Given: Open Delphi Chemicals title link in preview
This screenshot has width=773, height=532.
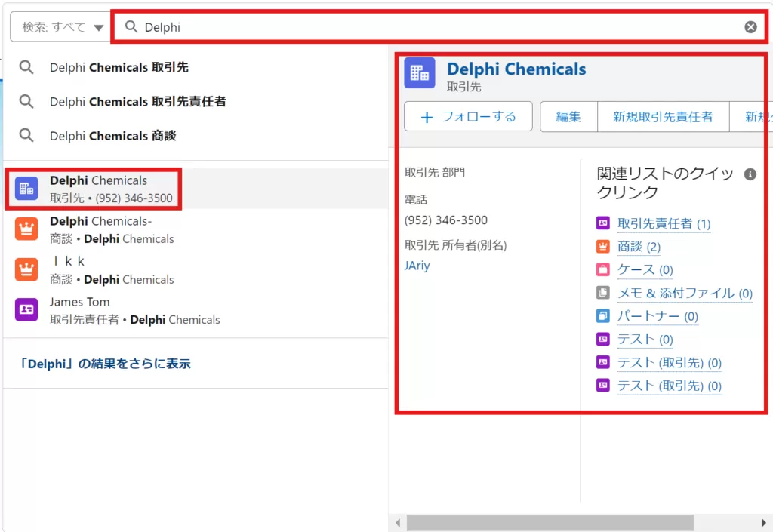Looking at the screenshot, I should [516, 69].
